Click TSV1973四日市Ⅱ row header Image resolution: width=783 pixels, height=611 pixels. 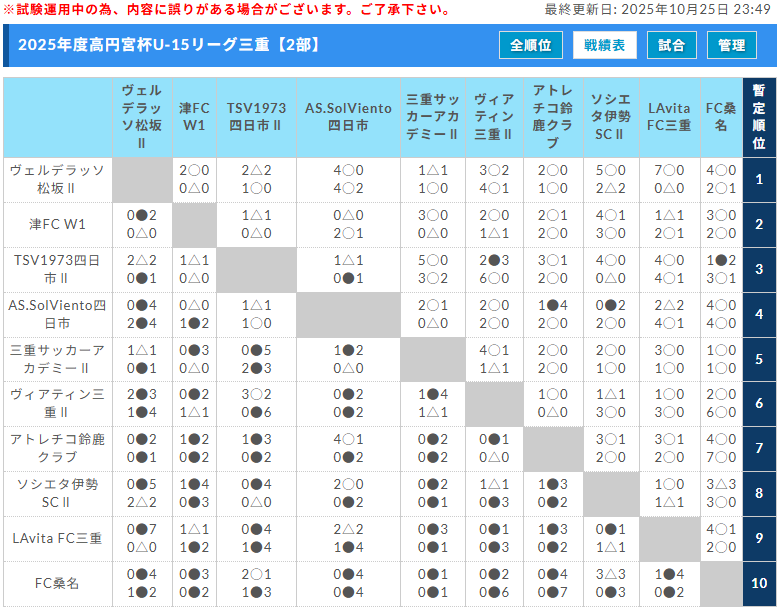click(57, 269)
